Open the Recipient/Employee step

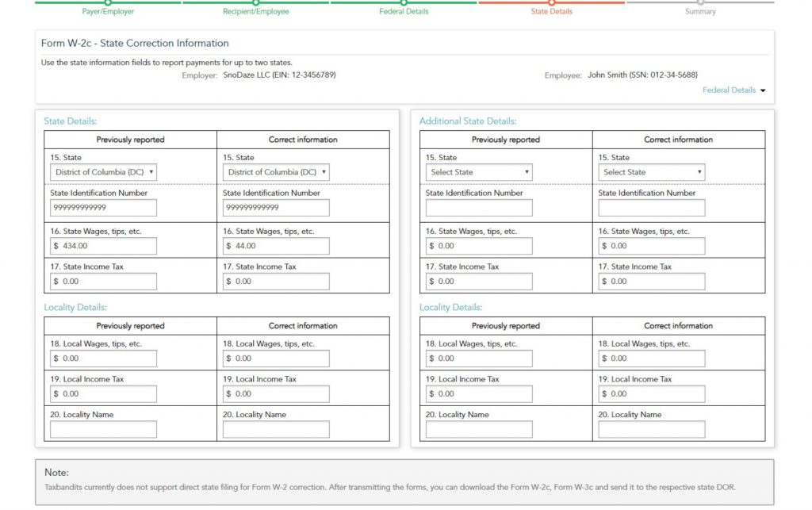(x=256, y=11)
